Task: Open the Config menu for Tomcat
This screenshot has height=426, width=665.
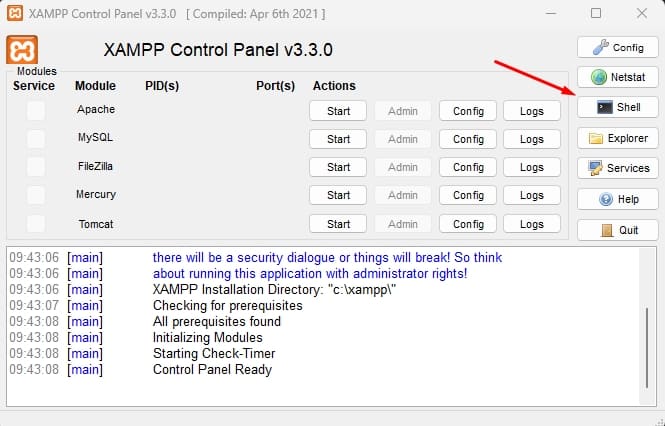Action: (468, 224)
